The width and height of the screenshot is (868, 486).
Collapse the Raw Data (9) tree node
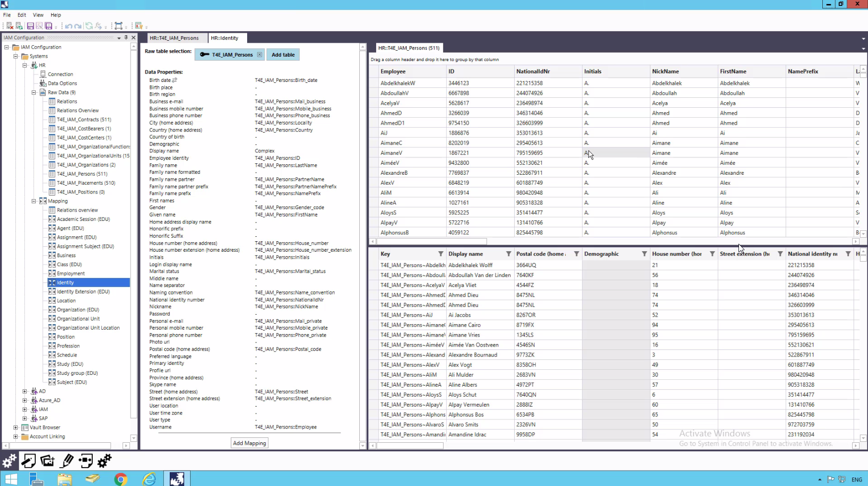pyautogui.click(x=34, y=92)
